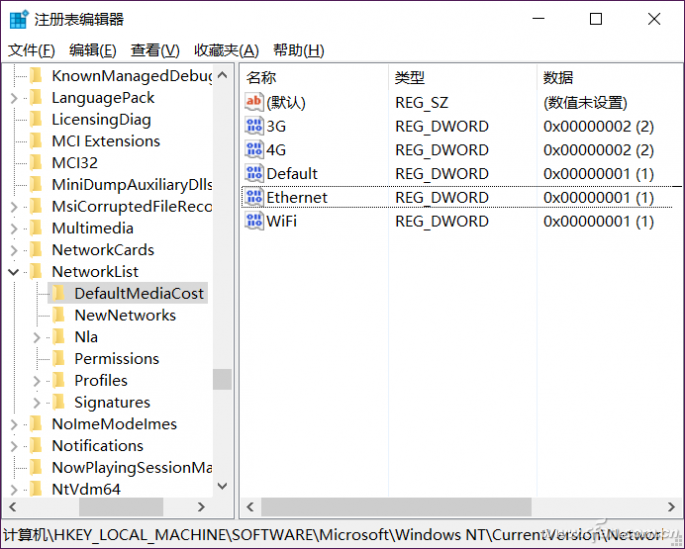Open the 收藏夹(A) menu

(226, 50)
